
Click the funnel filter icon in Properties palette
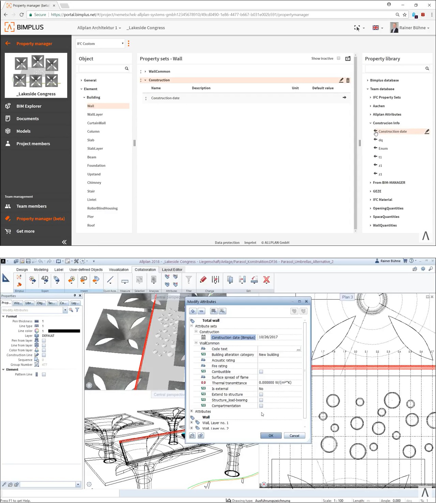(x=77, y=310)
